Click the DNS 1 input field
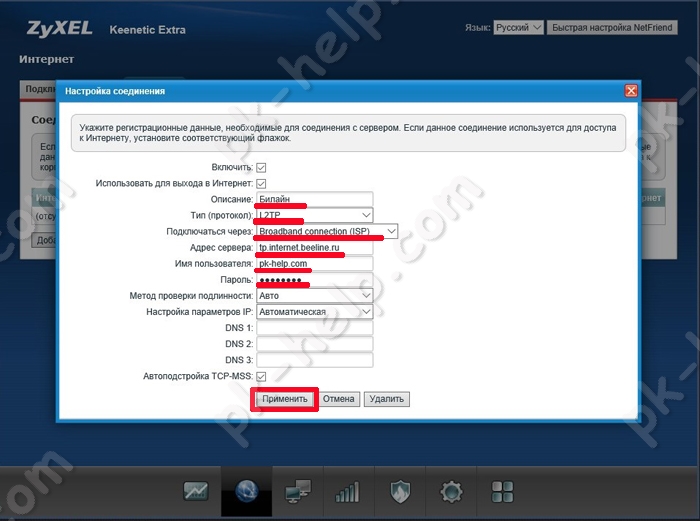The height and width of the screenshot is (521, 700). [315, 328]
